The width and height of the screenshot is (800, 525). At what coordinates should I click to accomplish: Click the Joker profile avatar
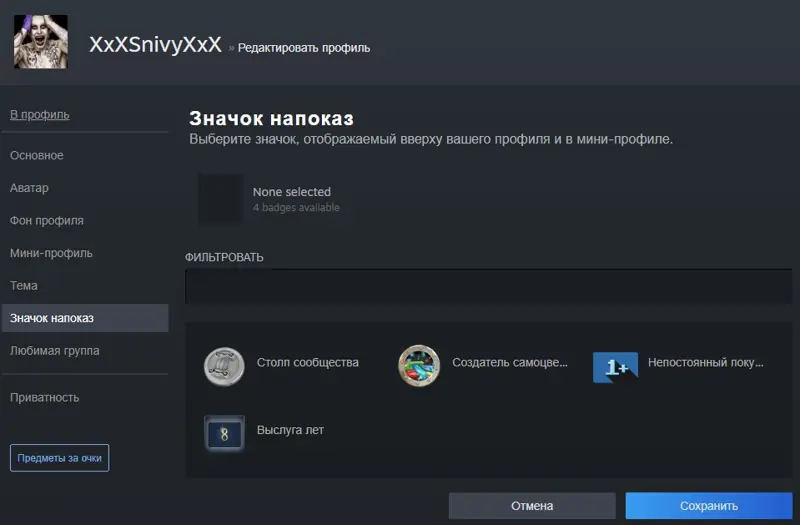(x=41, y=41)
